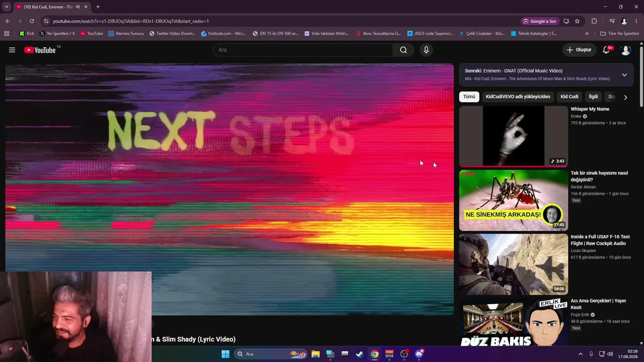Open the Whisper My Name video thumbnail
The width and height of the screenshot is (644, 362).
pos(513,136)
